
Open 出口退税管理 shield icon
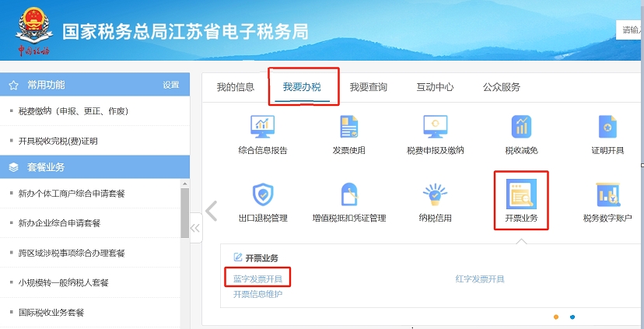(263, 194)
